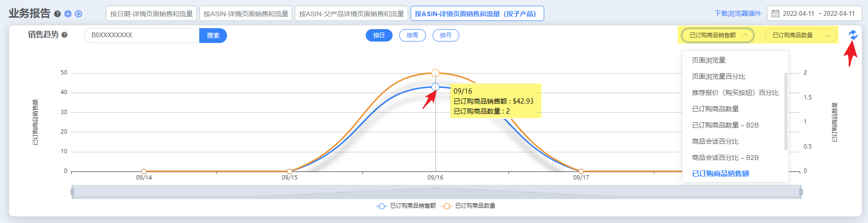Click the 09/16 x-axis date label
This screenshot has width=868, height=223.
pos(435,178)
